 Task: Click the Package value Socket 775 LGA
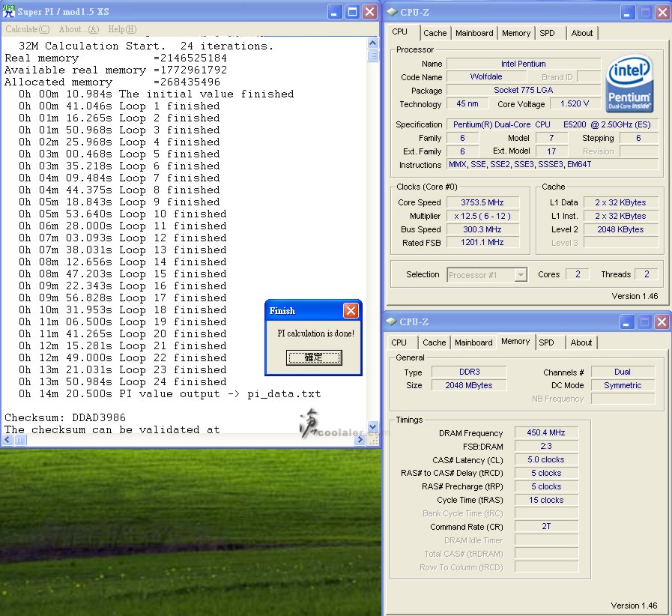[523, 90]
